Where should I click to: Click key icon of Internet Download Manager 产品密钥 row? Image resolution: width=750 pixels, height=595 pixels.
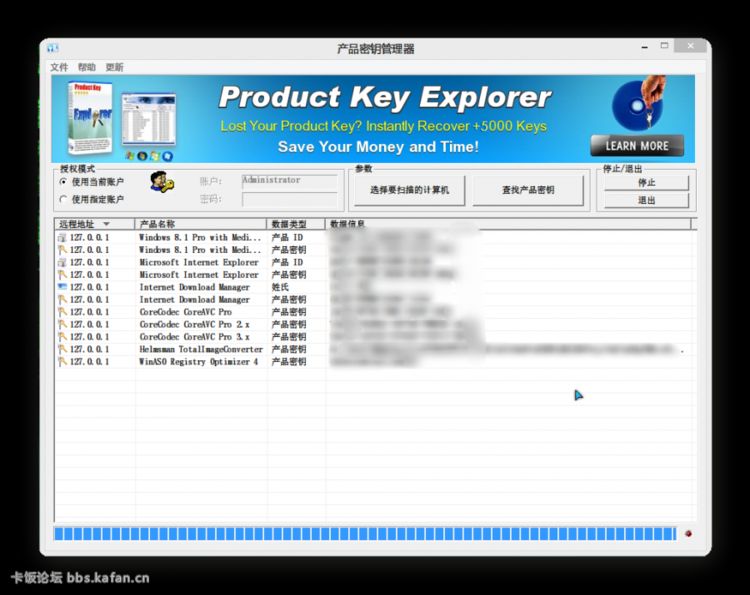[x=62, y=299]
